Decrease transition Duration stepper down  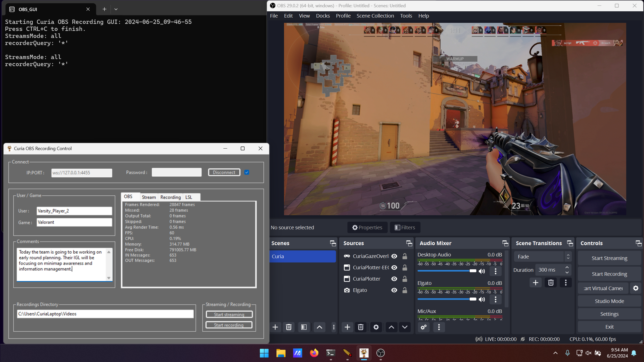click(567, 272)
